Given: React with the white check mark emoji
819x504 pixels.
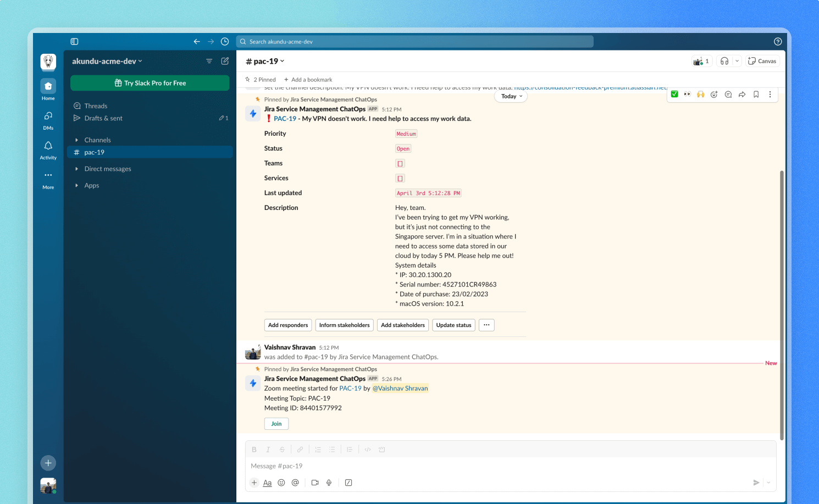Looking at the screenshot, I should pyautogui.click(x=674, y=94).
